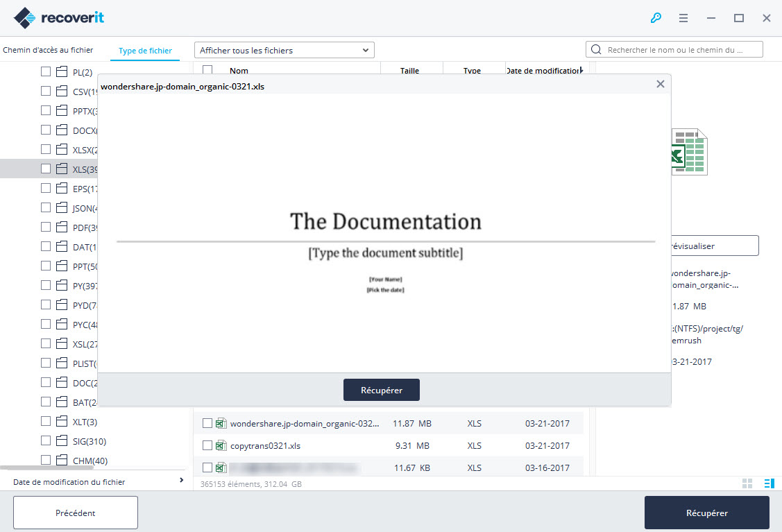Click the search magnifier icon

point(596,49)
